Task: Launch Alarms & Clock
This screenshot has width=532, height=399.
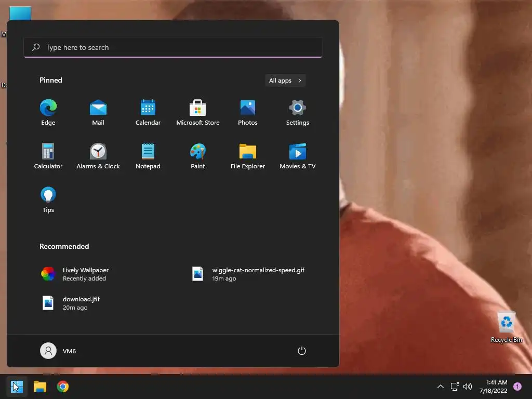Action: [x=98, y=156]
